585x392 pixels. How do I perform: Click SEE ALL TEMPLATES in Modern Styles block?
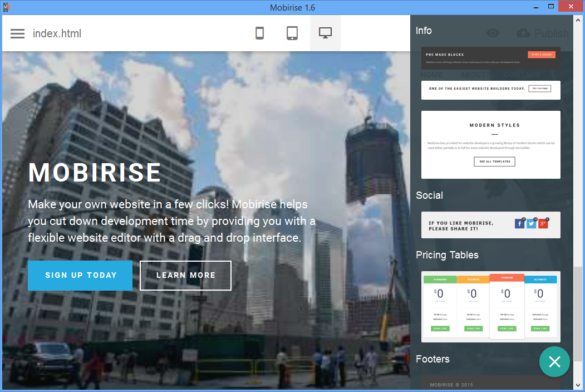tap(494, 161)
